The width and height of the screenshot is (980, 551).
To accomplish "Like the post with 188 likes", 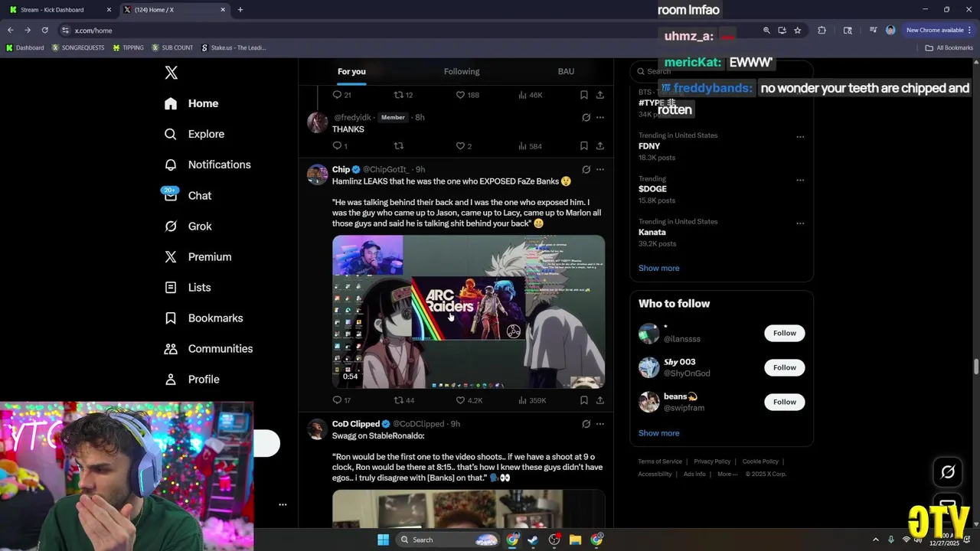I will pos(467,95).
